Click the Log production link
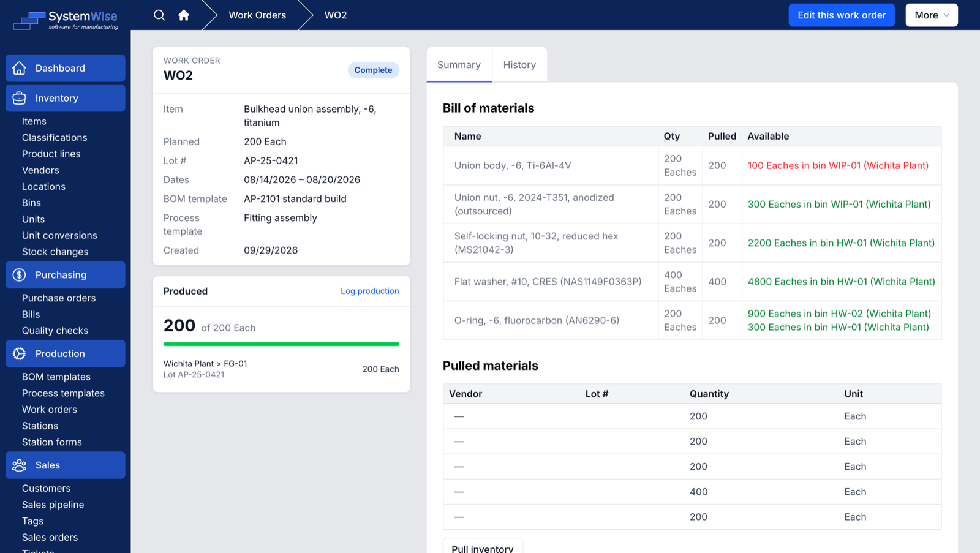This screenshot has height=553, width=980. click(x=370, y=291)
